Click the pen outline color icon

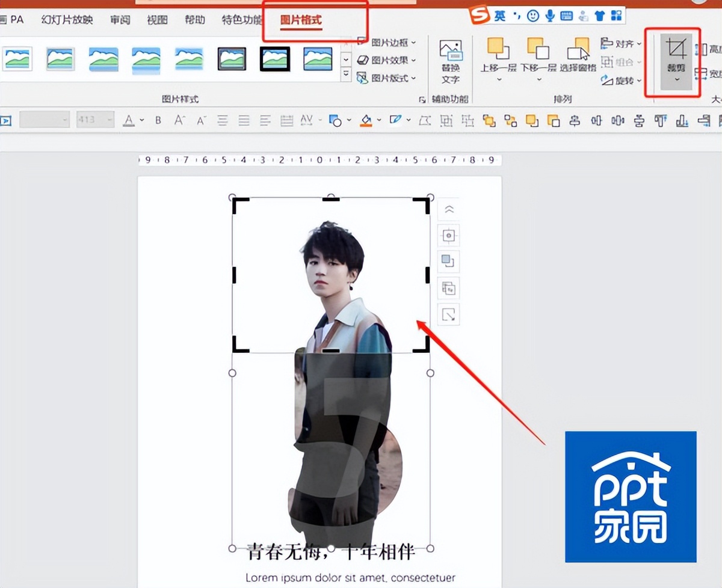click(395, 120)
